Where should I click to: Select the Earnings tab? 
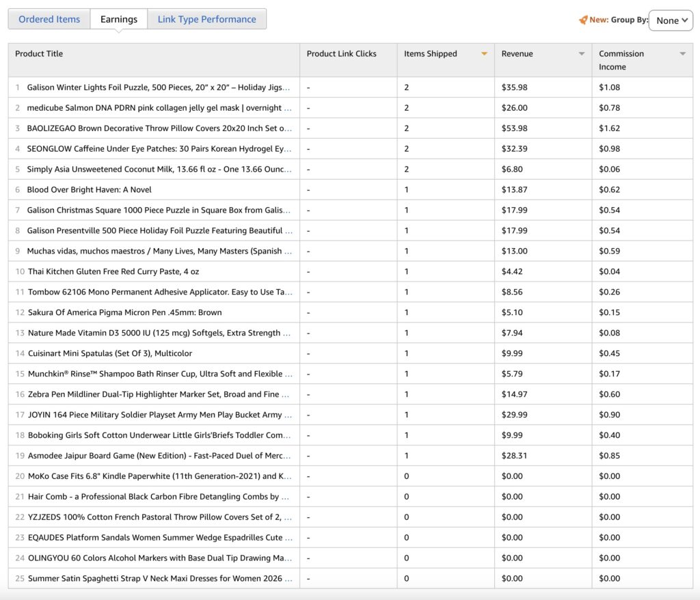[x=119, y=19]
